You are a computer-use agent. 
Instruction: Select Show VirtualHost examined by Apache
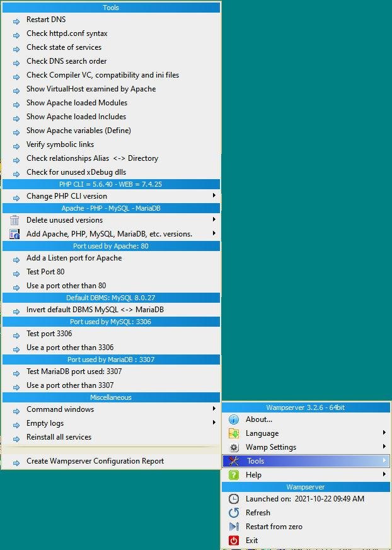click(111, 89)
